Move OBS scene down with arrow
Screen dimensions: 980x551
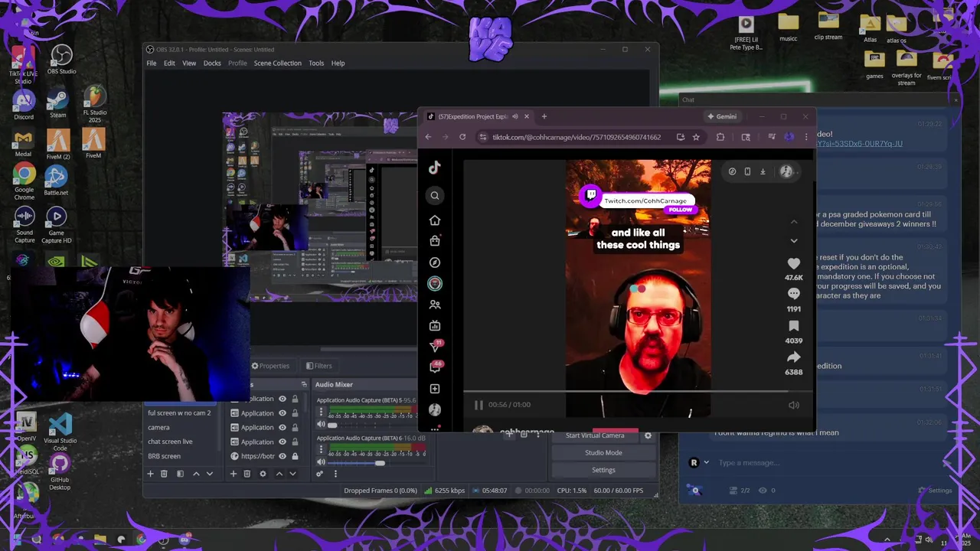point(209,474)
